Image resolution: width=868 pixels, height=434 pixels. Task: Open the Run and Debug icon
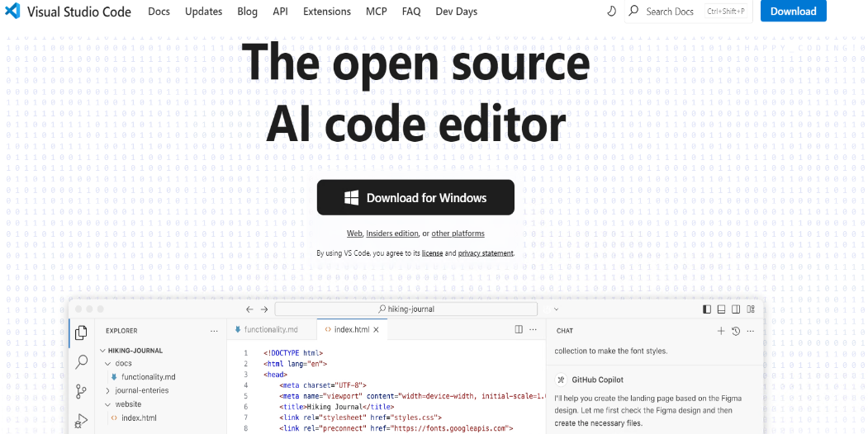82,421
